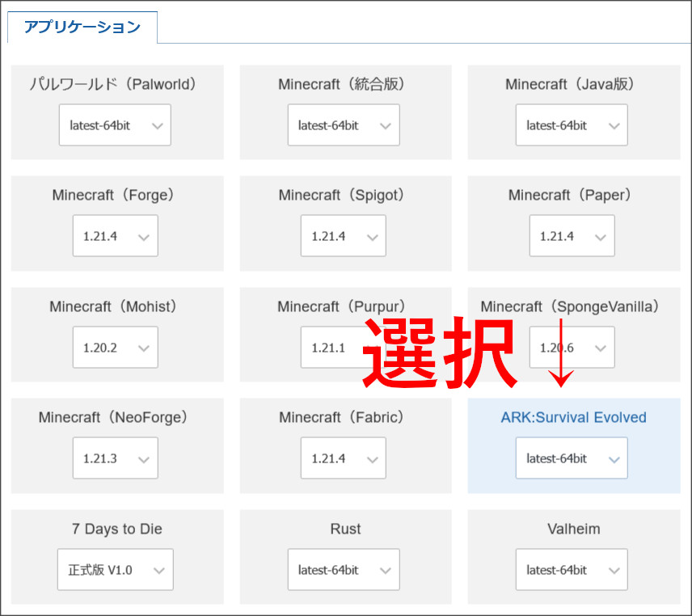Choose the 7 Days to Die title
Screen dimensions: 692x616
coord(117,529)
